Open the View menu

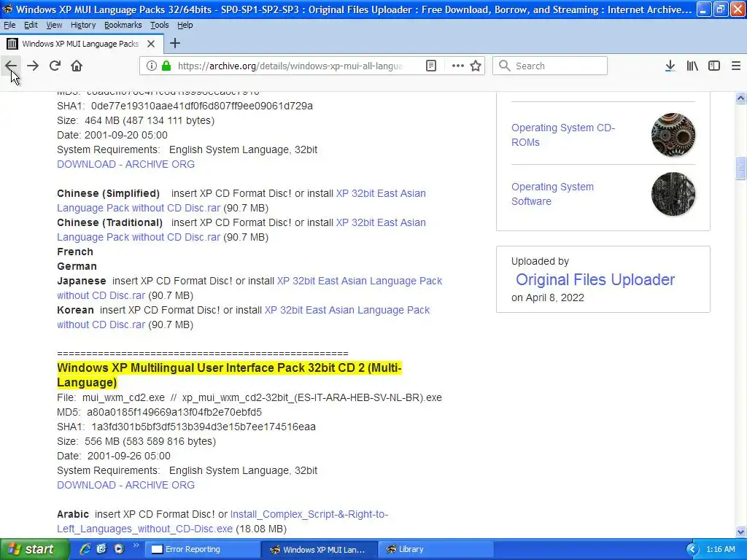[x=54, y=25]
